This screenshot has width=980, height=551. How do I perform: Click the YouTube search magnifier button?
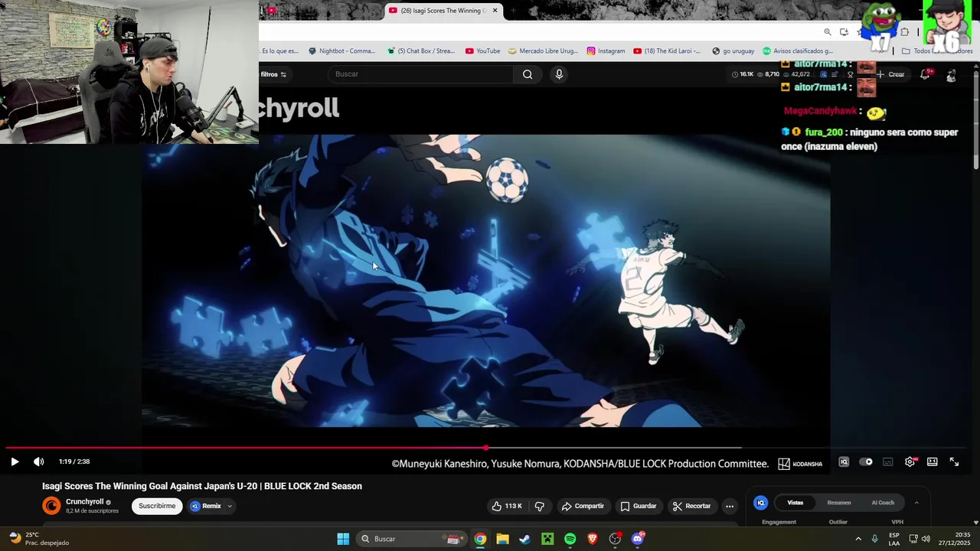[x=528, y=74]
